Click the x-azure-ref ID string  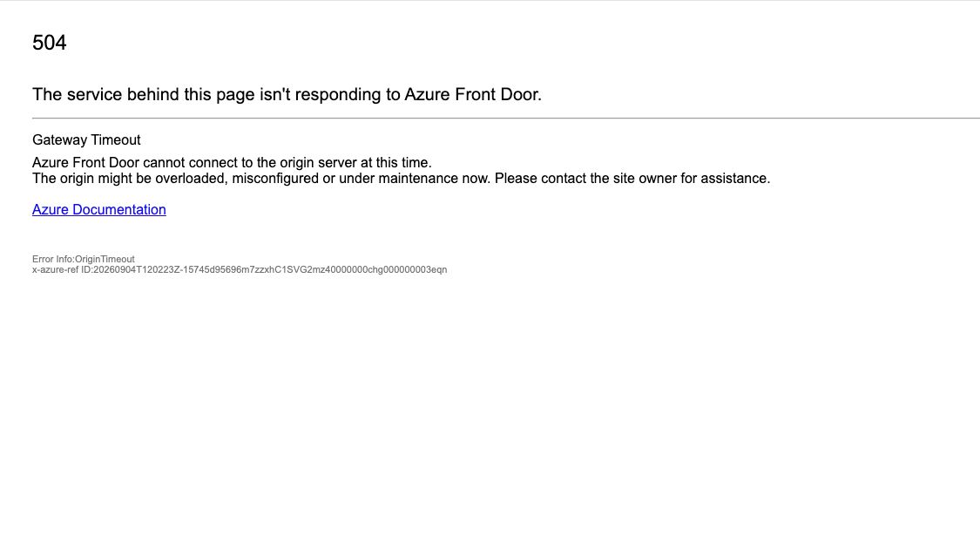point(240,269)
